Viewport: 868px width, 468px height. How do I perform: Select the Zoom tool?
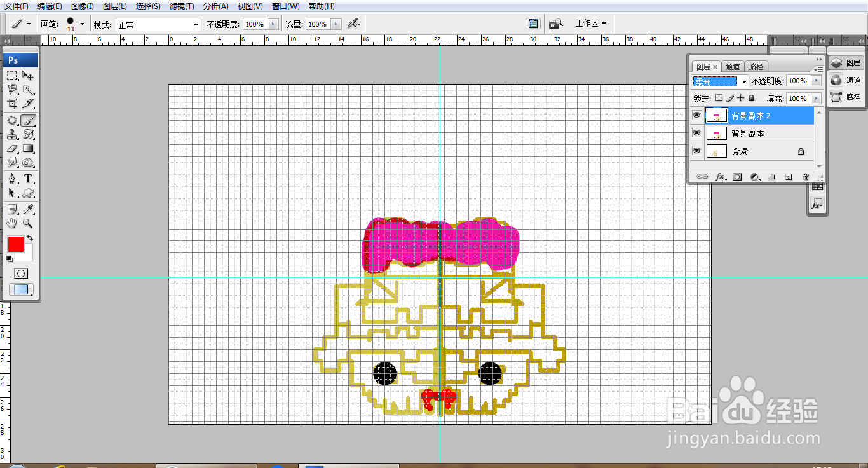pyautogui.click(x=28, y=223)
